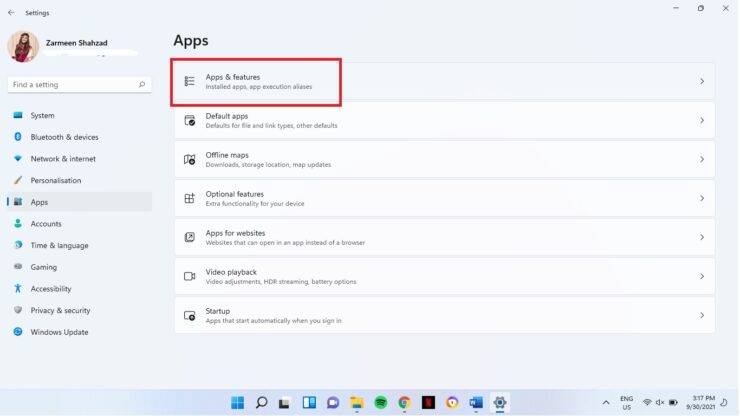Click the Network & internet wifi icon
740x416 pixels.
(18, 159)
